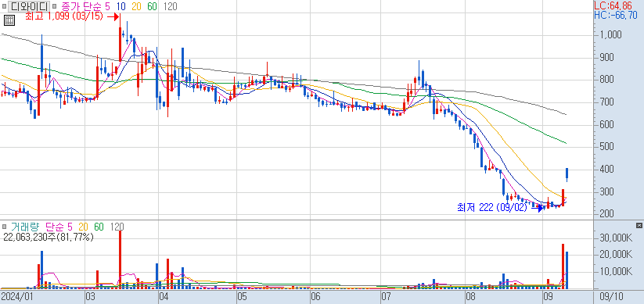Open the data table grid icon

[10, 20]
